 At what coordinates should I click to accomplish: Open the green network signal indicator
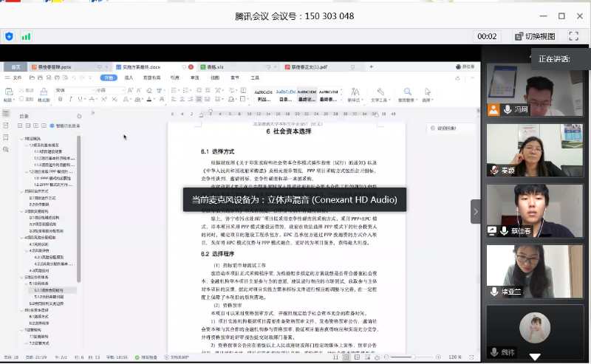point(27,36)
